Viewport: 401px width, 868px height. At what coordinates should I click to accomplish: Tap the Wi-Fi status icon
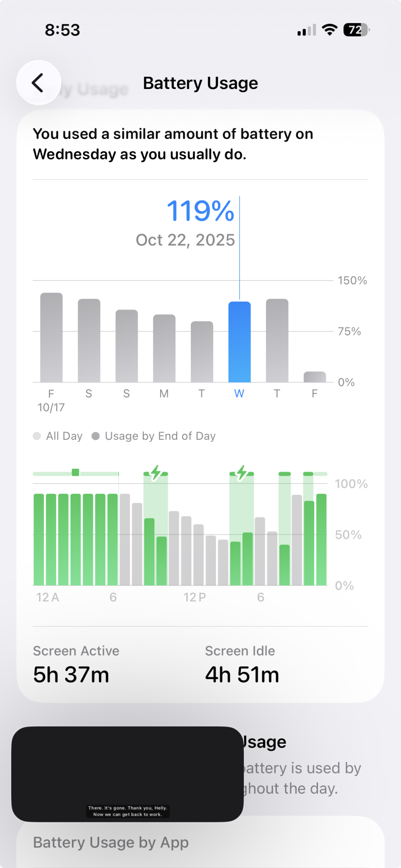(x=330, y=30)
